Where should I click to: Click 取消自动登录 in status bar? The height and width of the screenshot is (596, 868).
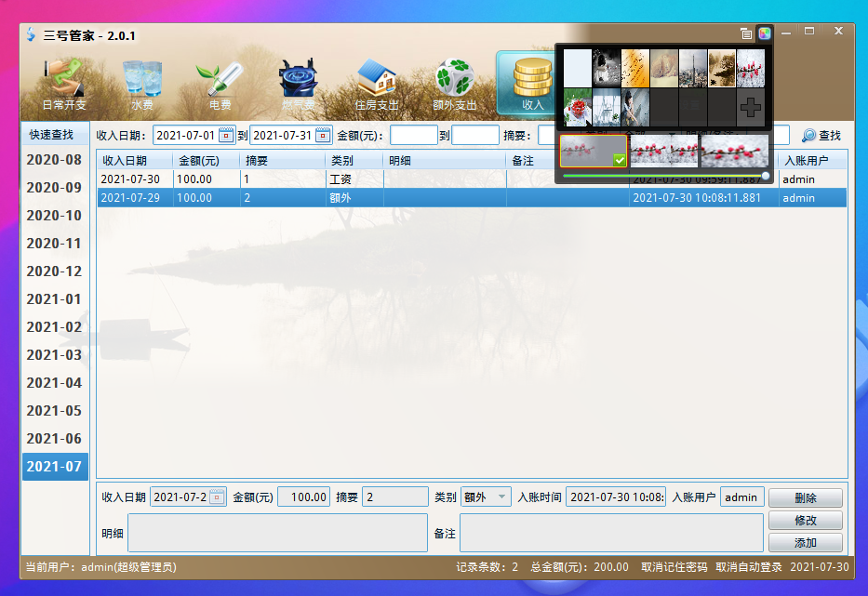(x=748, y=567)
